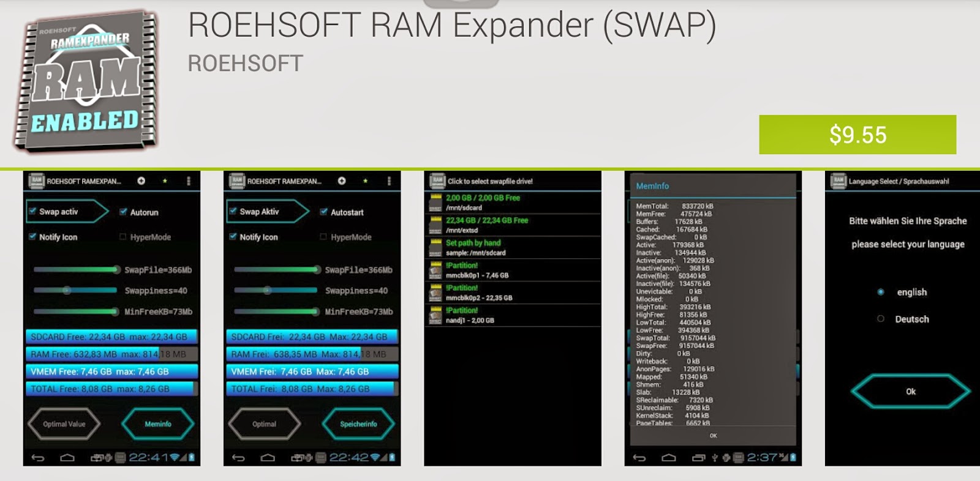Tap the home icon beside the 22:41 clock
This screenshot has width=980, height=481.
(x=67, y=457)
